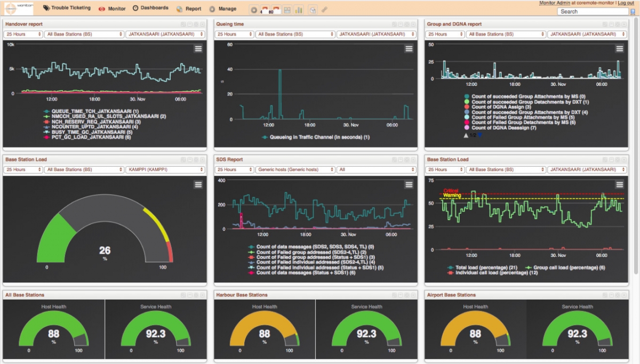The image size is (640, 364).
Task: Open the JATKANSAARI Base Station Load chart menu
Action: [x=620, y=184]
